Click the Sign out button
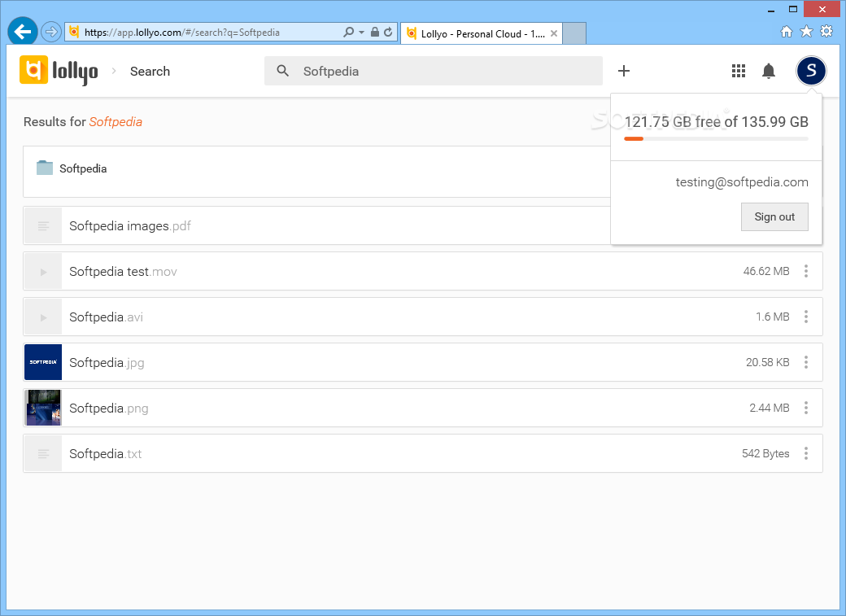Screen dimensions: 846x616 [x=774, y=216]
